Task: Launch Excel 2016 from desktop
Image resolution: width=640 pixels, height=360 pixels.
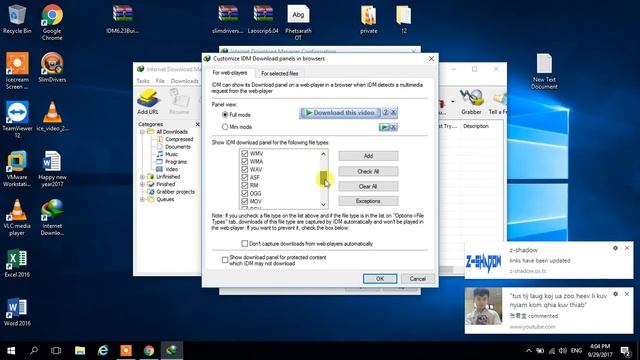Action: click(x=17, y=263)
